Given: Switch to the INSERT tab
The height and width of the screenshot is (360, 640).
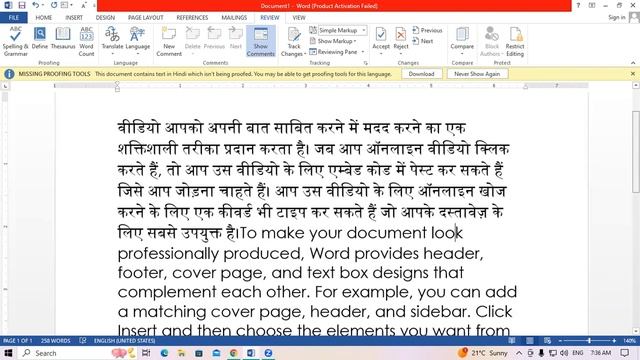Looking at the screenshot, I should coord(74,18).
